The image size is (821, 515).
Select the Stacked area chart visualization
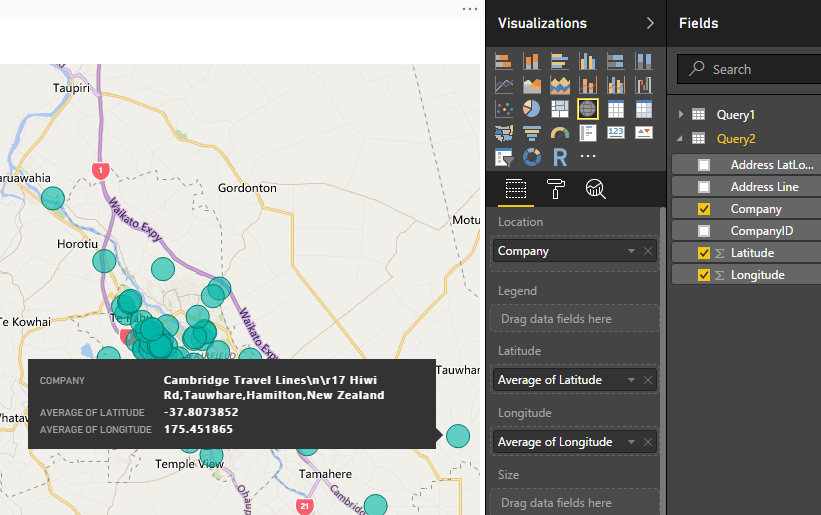(560, 85)
